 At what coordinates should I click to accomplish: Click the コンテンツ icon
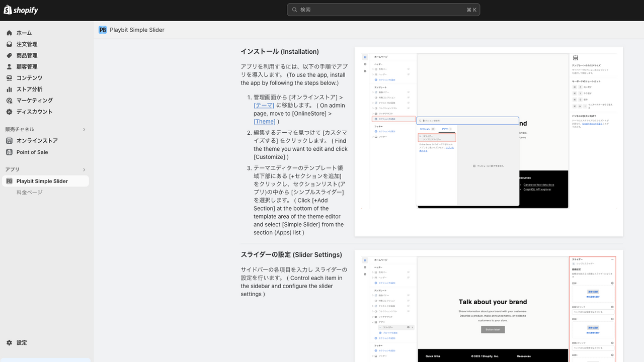9,78
